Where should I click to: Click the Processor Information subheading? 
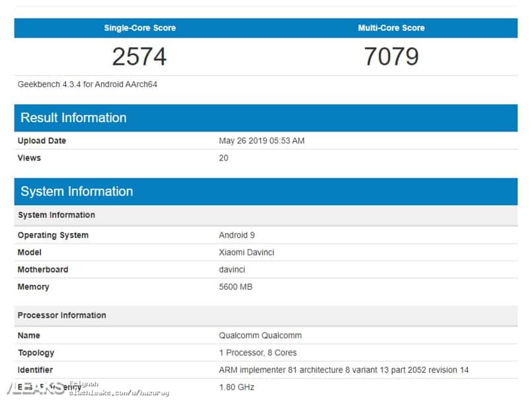pos(61,316)
